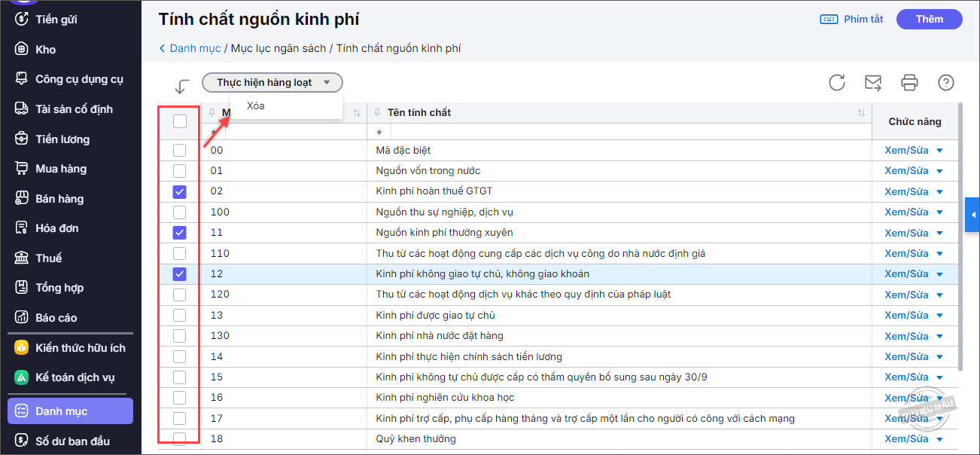Click the send email envelope icon
Image resolution: width=980 pixels, height=455 pixels.
873,82
